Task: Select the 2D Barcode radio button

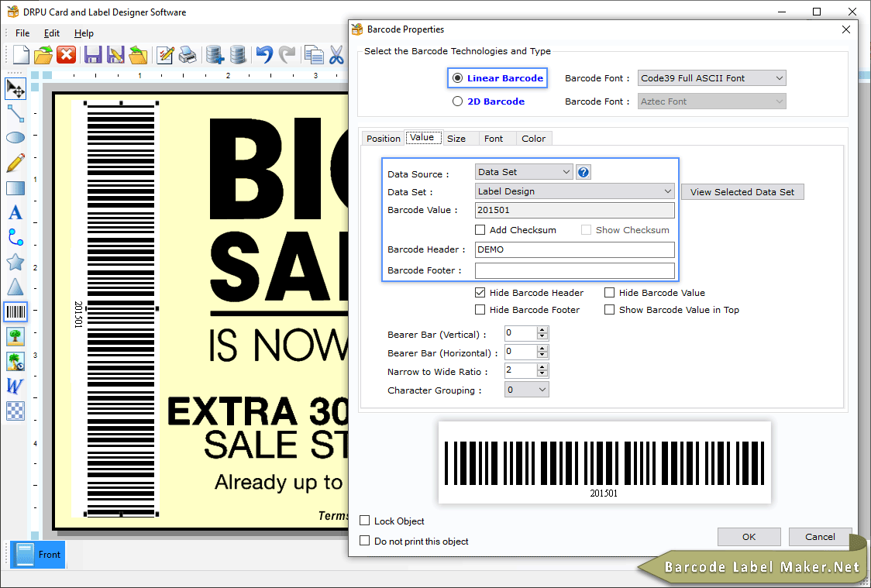Action: pos(457,101)
